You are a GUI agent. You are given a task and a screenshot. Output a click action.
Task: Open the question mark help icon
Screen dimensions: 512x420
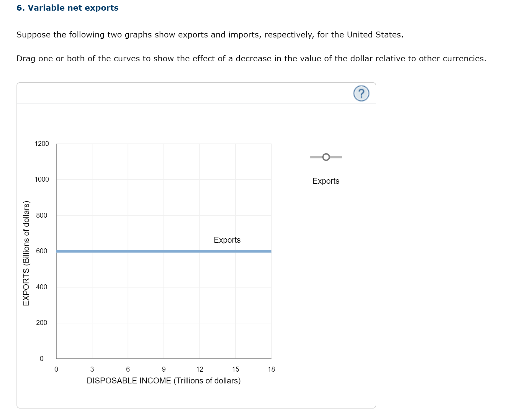361,93
